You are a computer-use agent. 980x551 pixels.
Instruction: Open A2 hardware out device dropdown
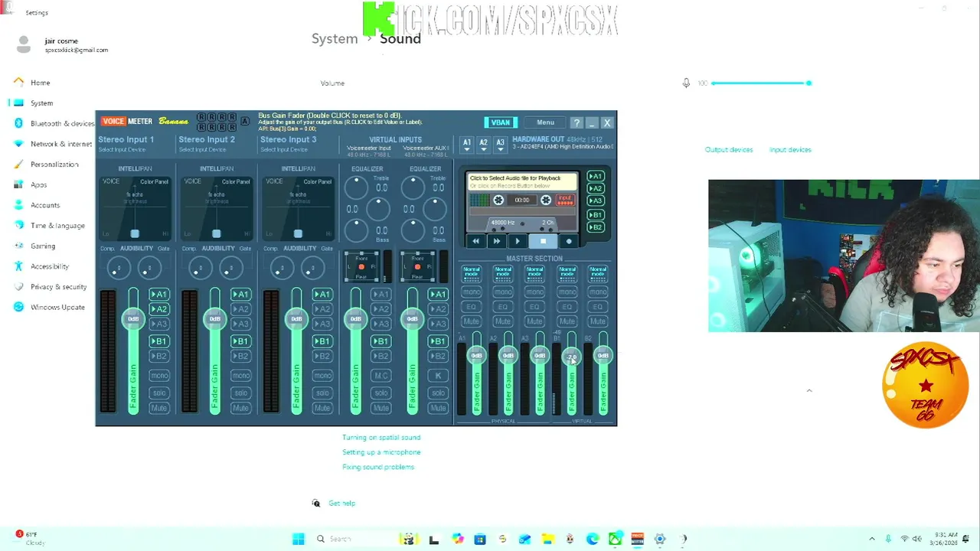click(484, 145)
